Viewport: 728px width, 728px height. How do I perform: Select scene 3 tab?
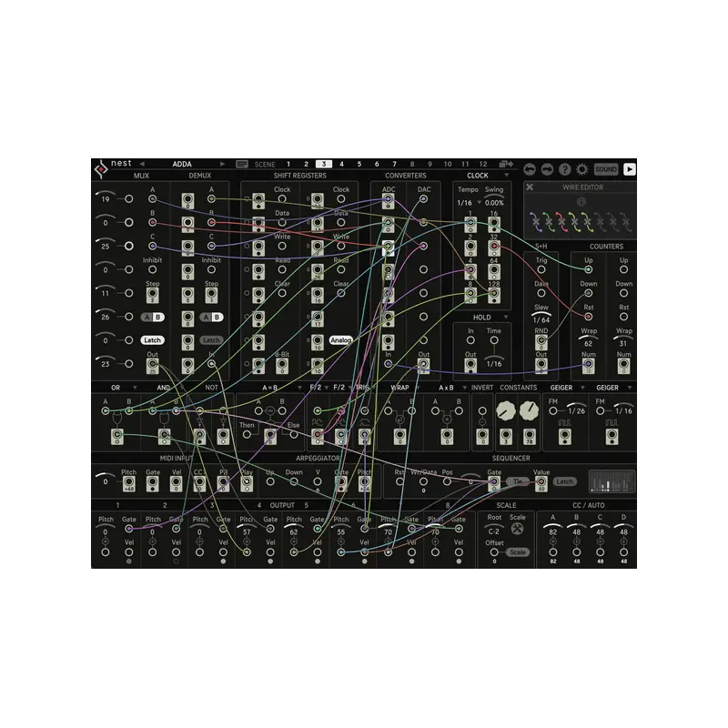pos(324,164)
